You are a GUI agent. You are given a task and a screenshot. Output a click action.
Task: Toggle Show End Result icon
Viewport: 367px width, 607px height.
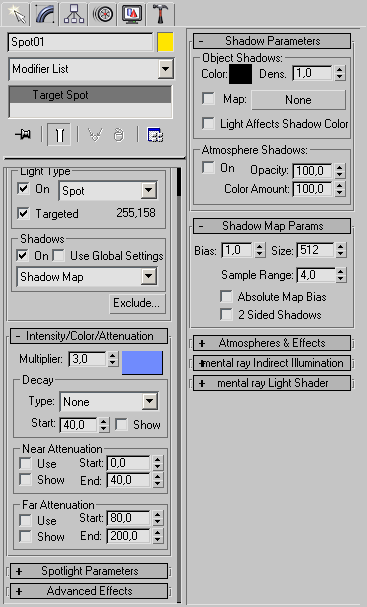(59, 135)
